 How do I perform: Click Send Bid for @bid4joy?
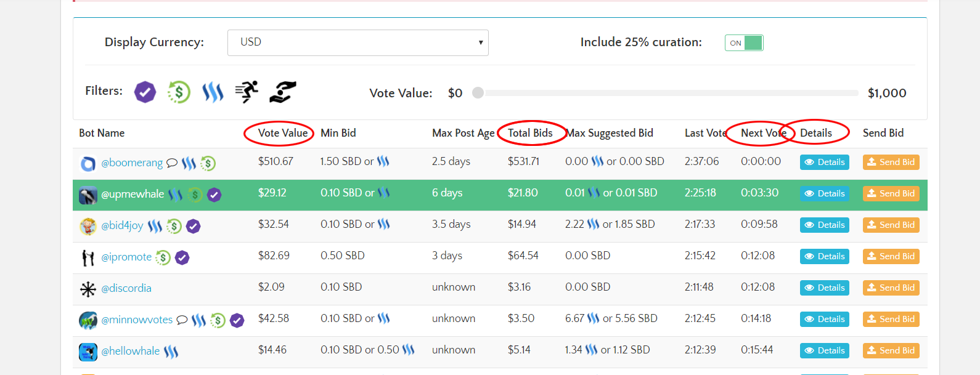891,225
